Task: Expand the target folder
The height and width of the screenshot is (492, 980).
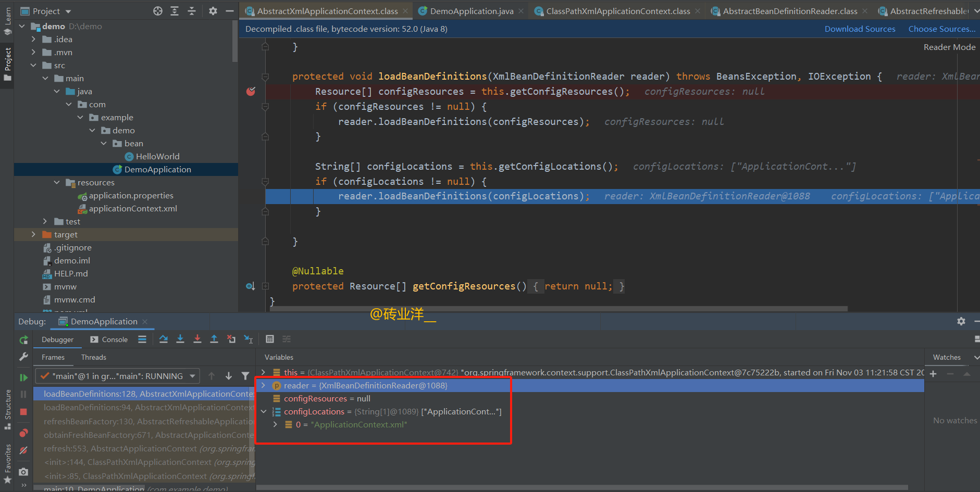Action: tap(33, 234)
